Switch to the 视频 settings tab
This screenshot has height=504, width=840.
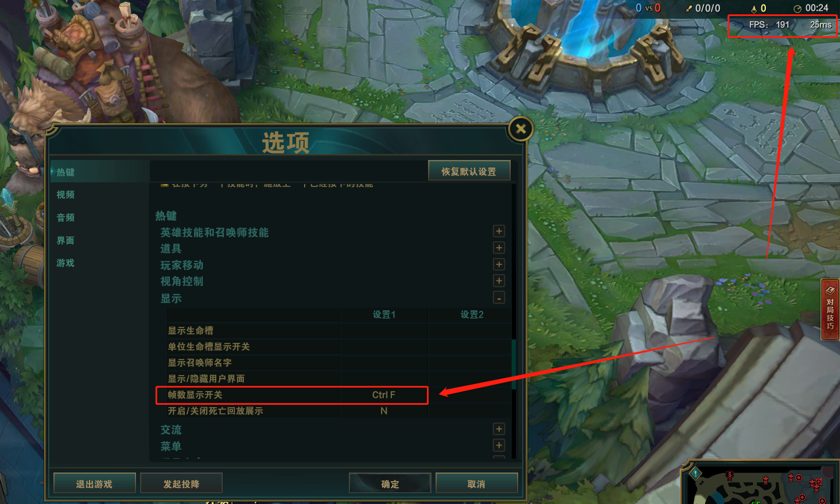[65, 194]
